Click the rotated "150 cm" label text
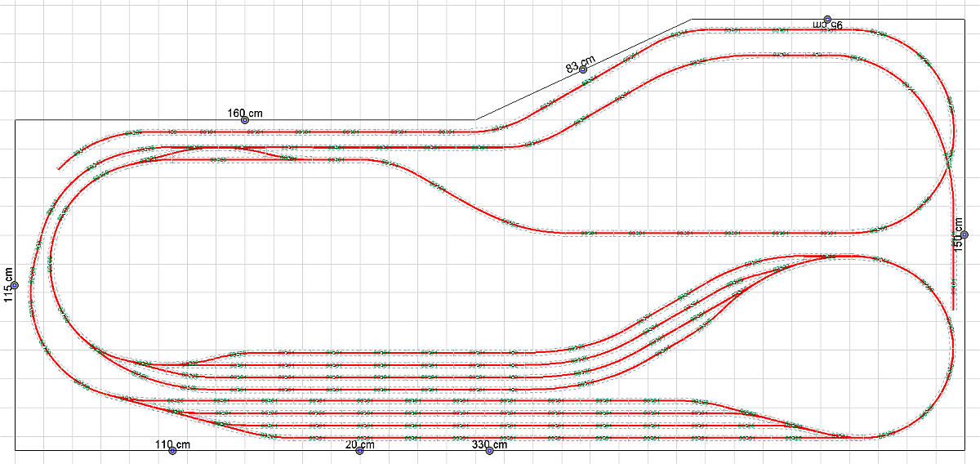This screenshot has height=464, width=980. (x=959, y=234)
